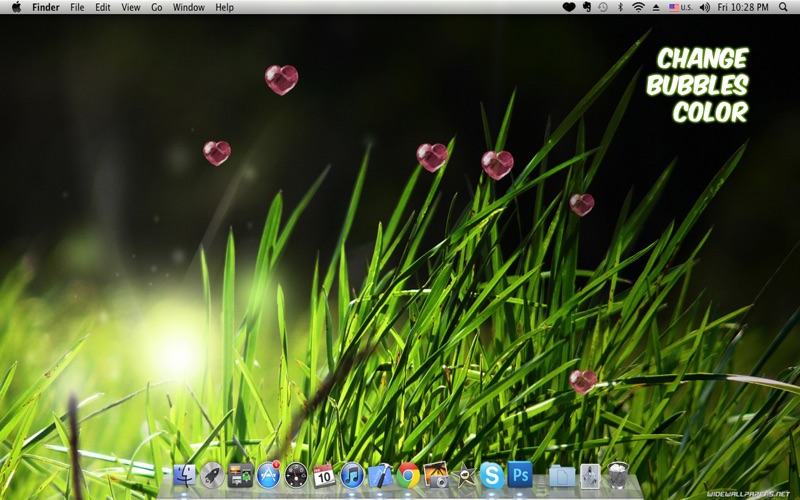Open Skype from the dock

[x=491, y=475]
